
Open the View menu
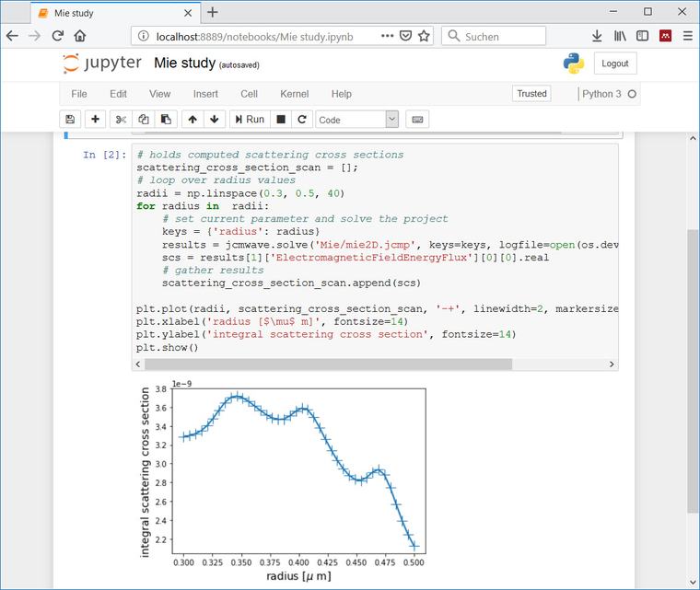(x=160, y=94)
